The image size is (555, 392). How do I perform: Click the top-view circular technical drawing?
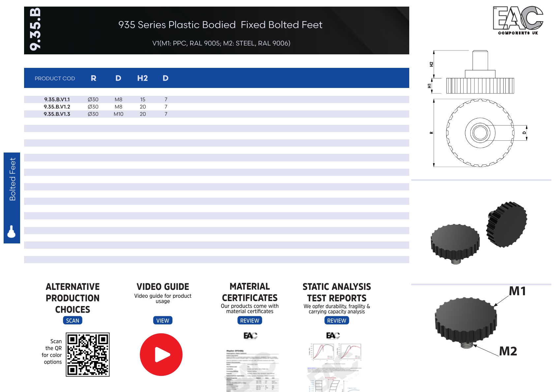[x=480, y=133]
